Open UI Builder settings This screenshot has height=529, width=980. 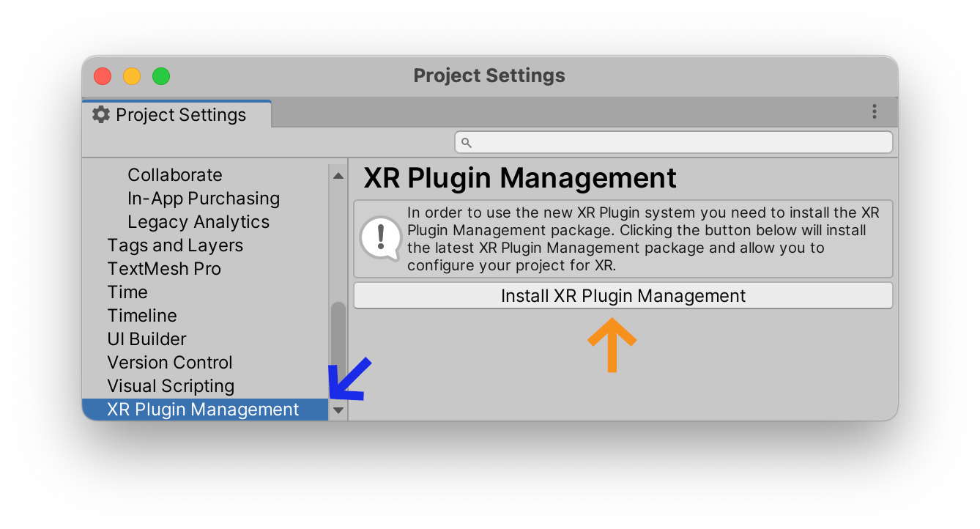147,339
